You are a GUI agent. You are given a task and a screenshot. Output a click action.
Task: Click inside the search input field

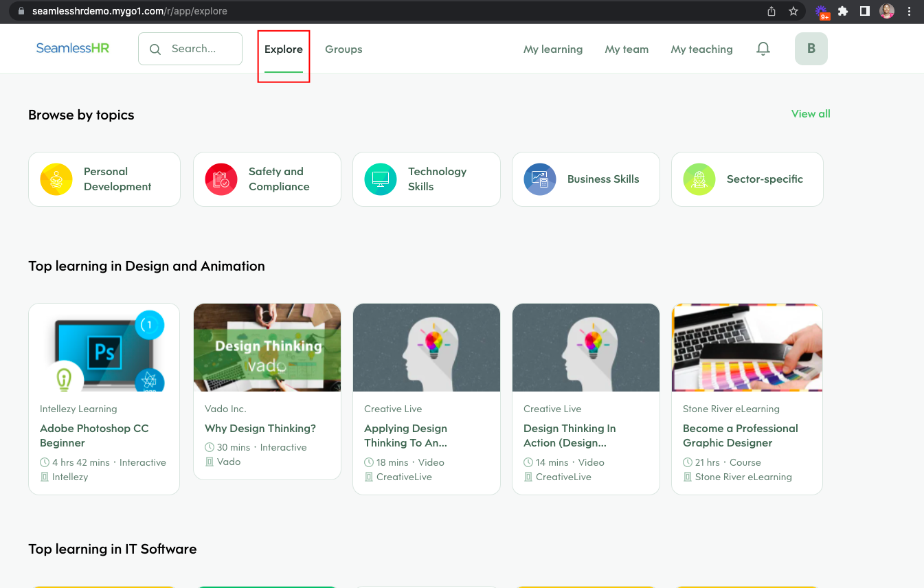click(x=199, y=49)
